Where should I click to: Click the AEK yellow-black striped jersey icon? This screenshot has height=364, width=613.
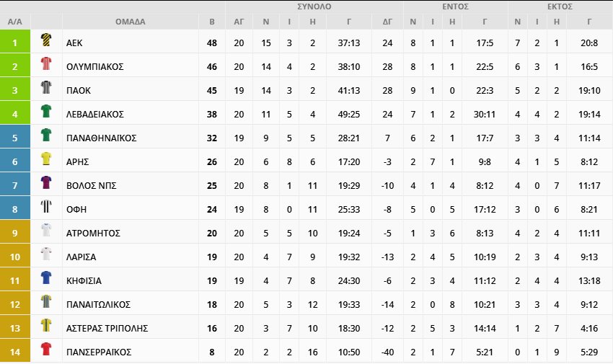coord(46,40)
